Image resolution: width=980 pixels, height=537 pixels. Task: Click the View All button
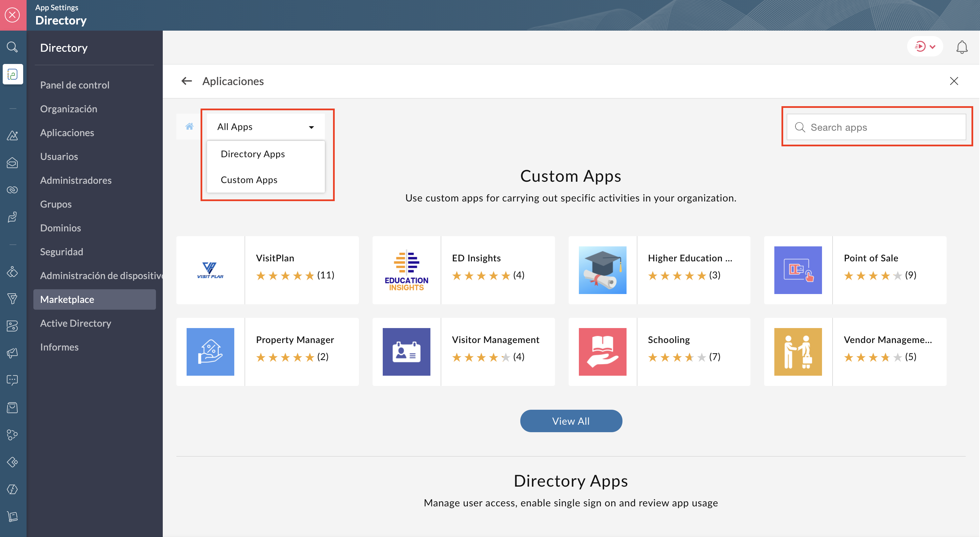coord(571,421)
